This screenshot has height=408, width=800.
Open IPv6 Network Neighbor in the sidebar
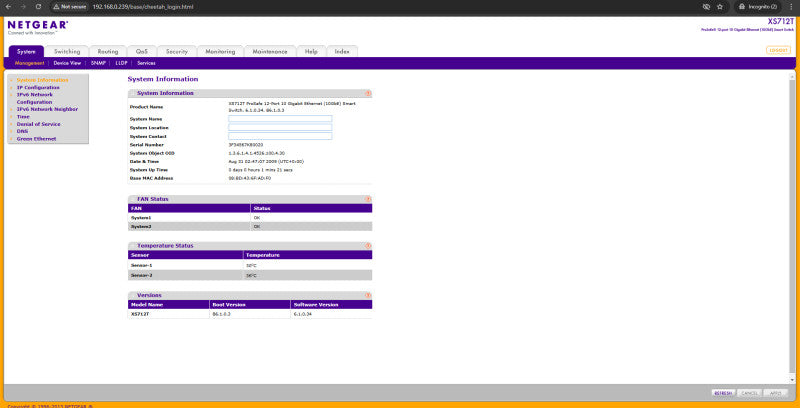47,109
